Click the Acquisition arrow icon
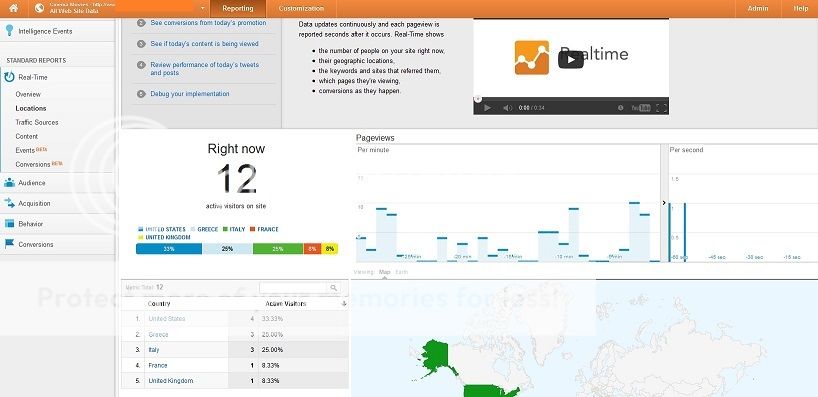Image resolution: width=818 pixels, height=397 pixels. [x=9, y=203]
